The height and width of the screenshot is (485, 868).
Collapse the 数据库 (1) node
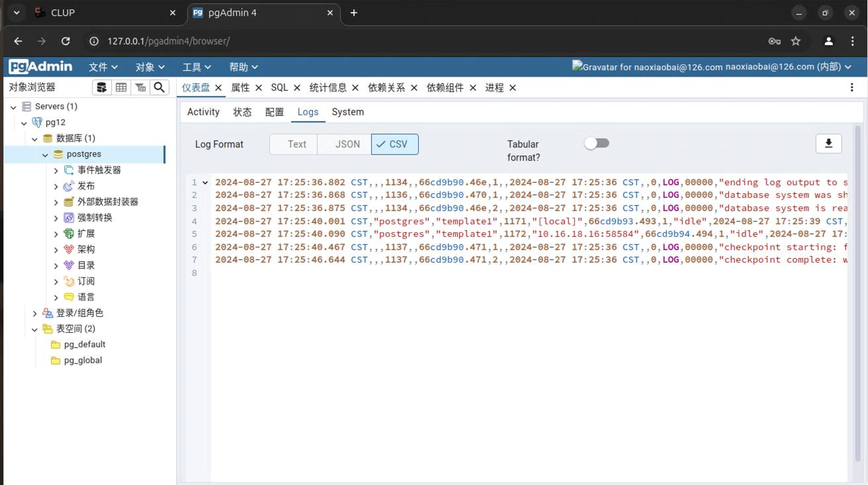(34, 138)
